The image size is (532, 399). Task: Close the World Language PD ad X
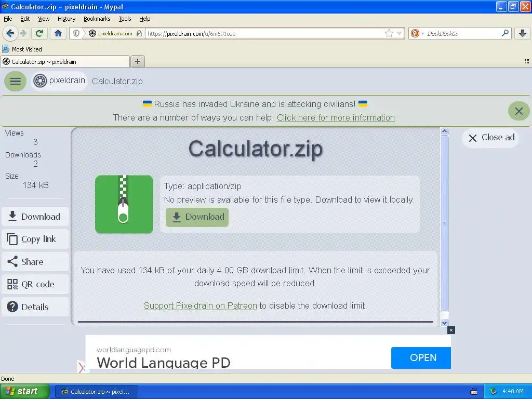tap(451, 330)
